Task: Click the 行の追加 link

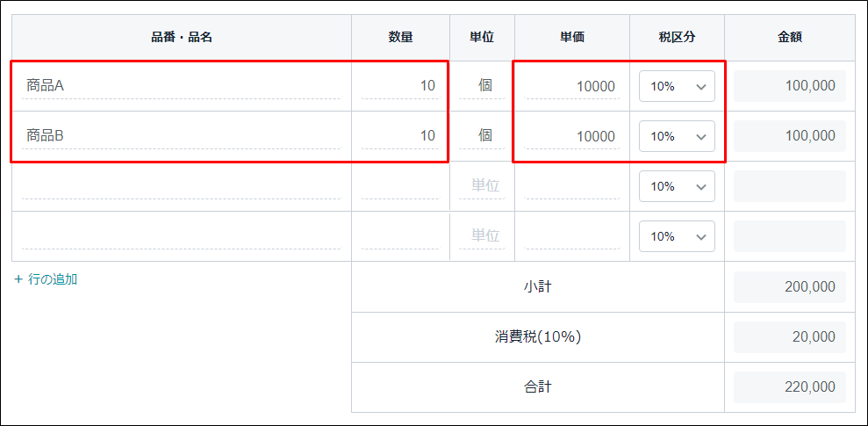Action: coord(46,279)
